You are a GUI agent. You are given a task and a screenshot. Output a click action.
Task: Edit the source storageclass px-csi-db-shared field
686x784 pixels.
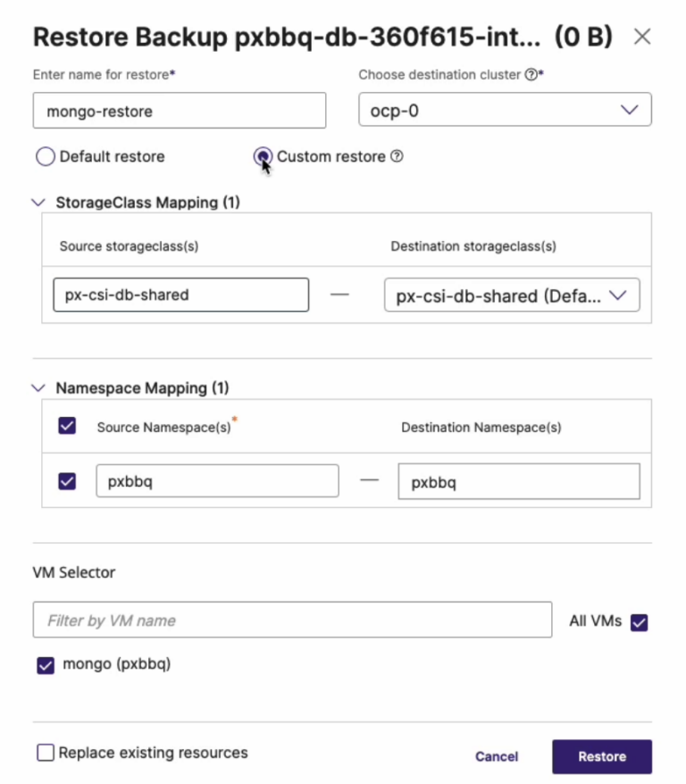180,295
